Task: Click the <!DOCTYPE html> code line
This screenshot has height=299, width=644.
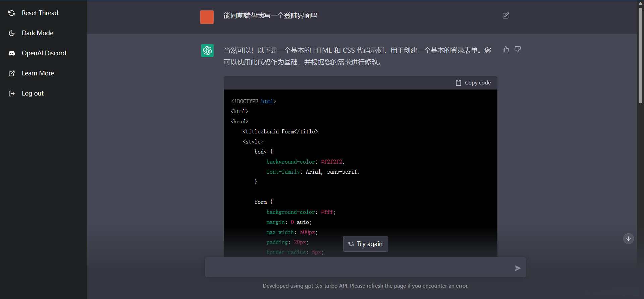Action: (254, 102)
